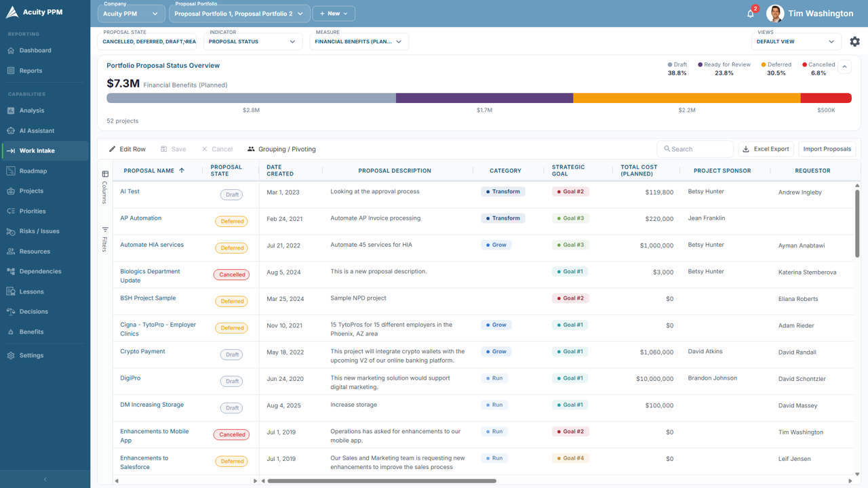Screen dimensions: 868x488
Task: Click requestor Katerina Stemberova cell
Action: point(807,272)
